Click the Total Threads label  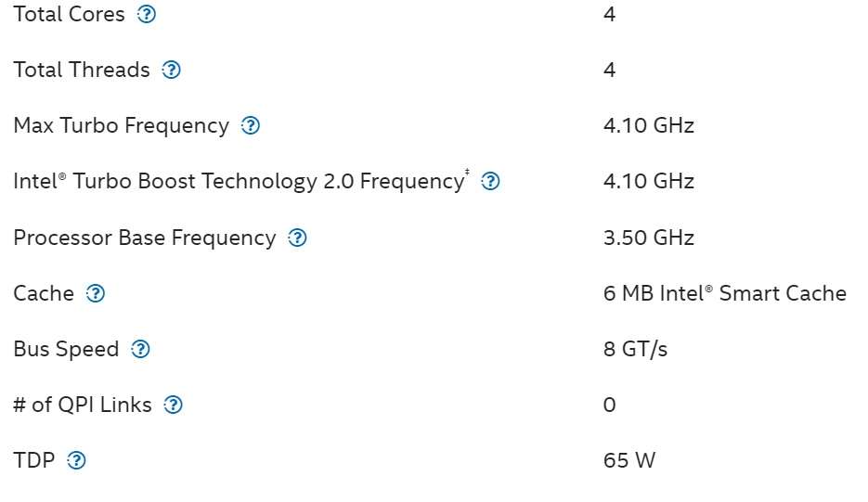click(x=81, y=71)
